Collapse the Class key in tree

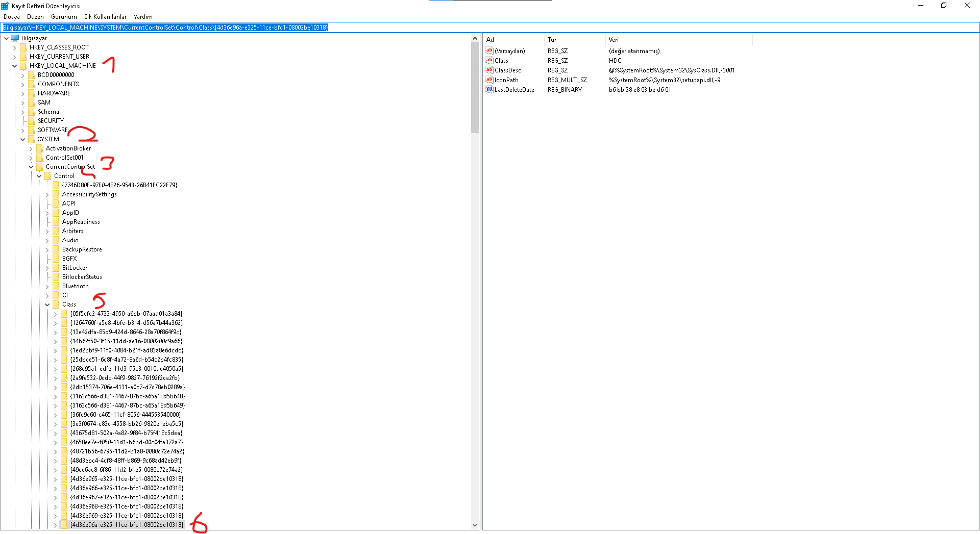(x=47, y=304)
